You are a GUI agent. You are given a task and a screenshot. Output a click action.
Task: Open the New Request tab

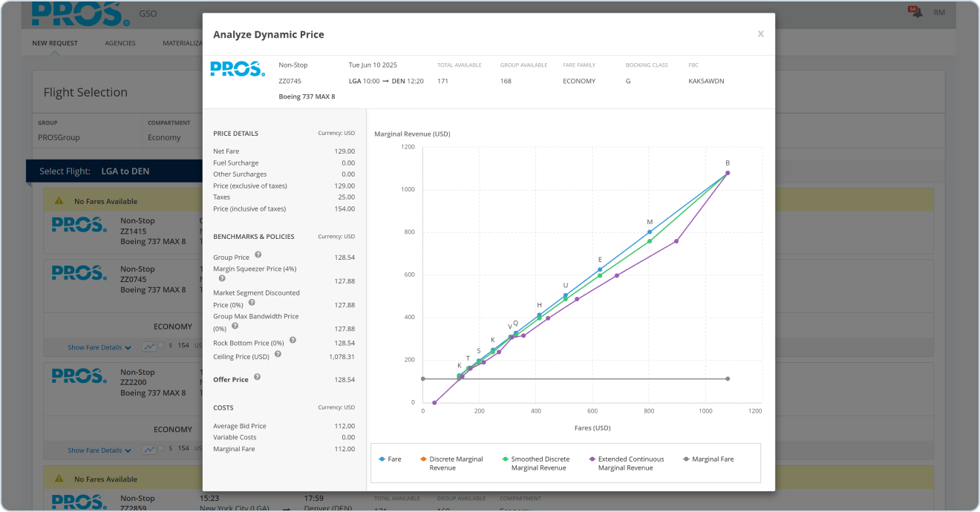tap(55, 43)
